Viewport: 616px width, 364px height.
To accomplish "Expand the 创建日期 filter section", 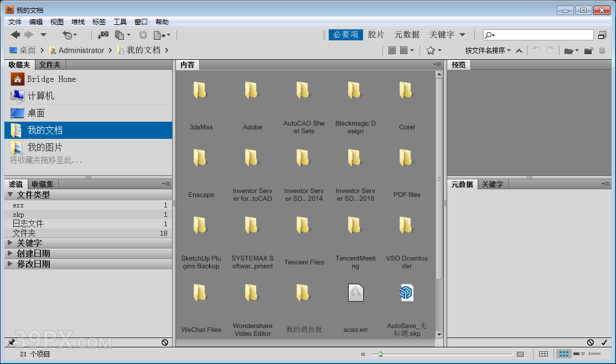I will point(25,252).
